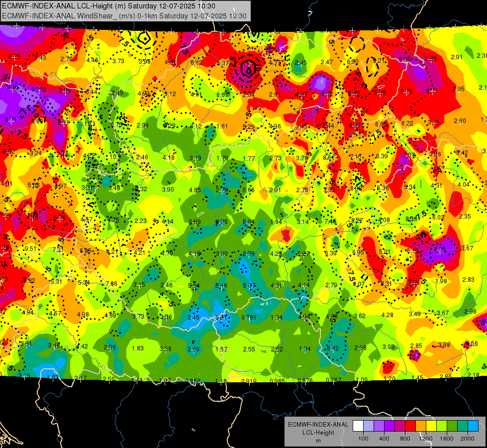Click the grid value 4.04
487x448 pixels.
tap(464, 184)
